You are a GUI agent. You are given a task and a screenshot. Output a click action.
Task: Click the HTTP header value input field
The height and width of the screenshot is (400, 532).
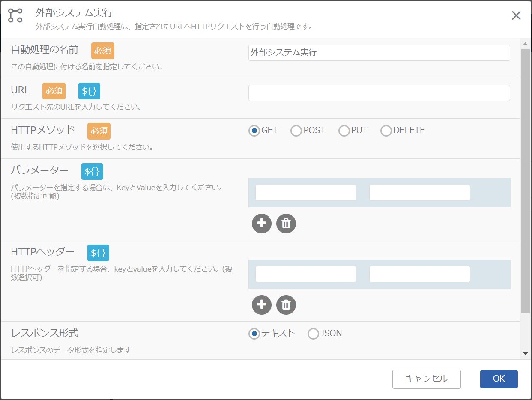(420, 274)
